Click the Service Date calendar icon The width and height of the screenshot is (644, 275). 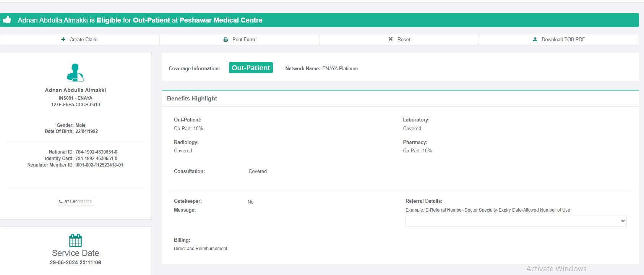tap(75, 241)
